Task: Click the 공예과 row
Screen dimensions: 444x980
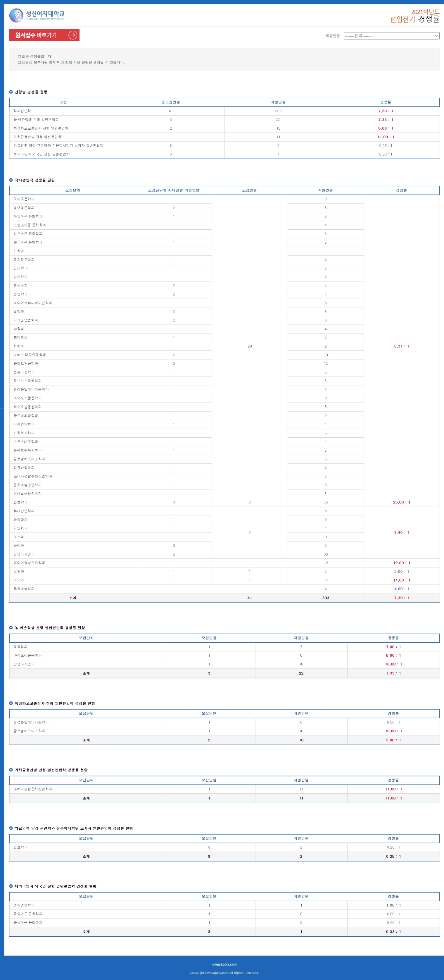Action: 224,546
